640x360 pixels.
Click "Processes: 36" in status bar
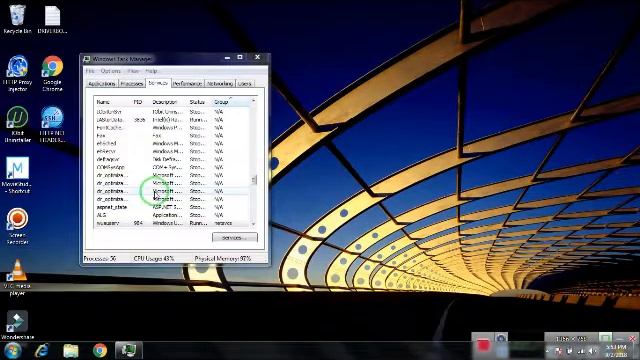[x=100, y=259]
